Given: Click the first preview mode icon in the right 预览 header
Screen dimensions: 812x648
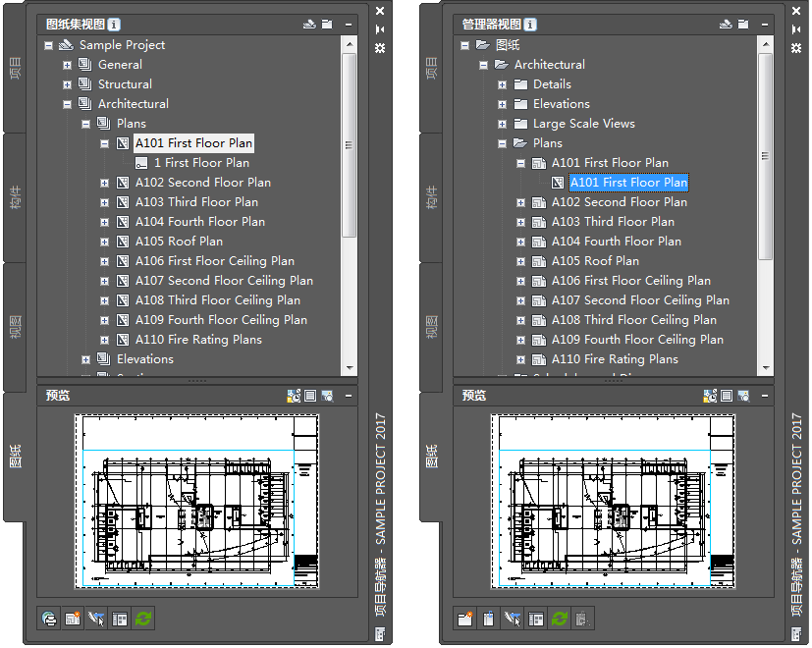Looking at the screenshot, I should coord(710,397).
